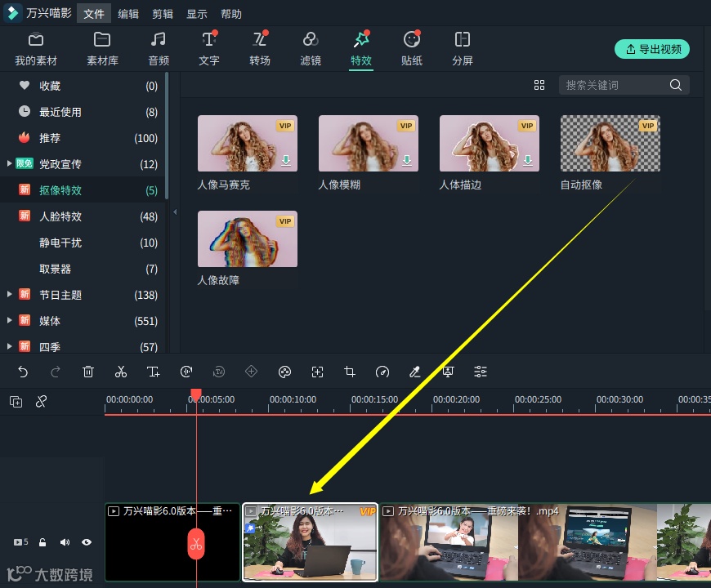The image size is (711, 588).
Task: Expand the 媒体 category in the sidebar
Action: coord(8,321)
